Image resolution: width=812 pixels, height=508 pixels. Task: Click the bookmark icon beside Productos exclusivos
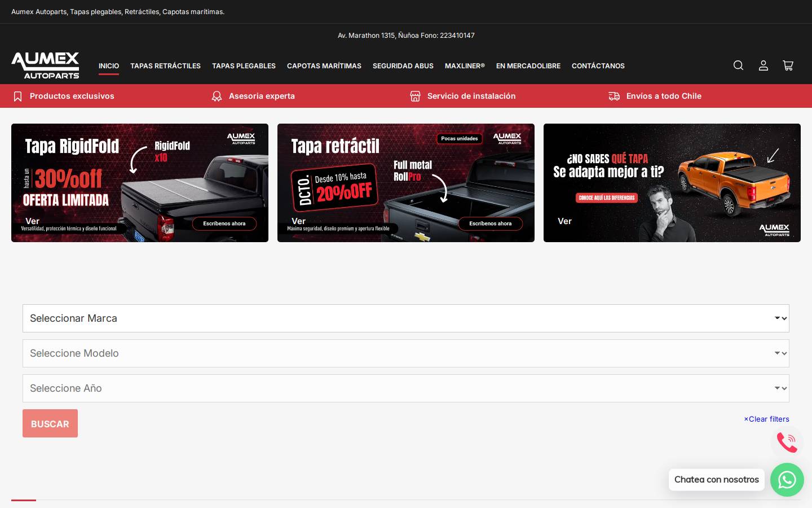(18, 97)
